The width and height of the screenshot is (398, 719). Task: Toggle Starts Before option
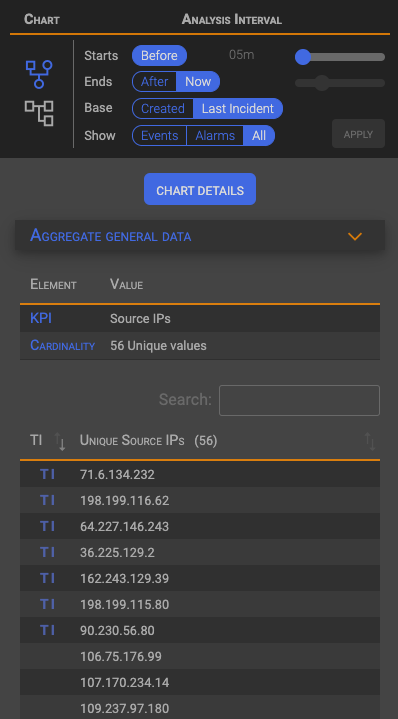(159, 55)
